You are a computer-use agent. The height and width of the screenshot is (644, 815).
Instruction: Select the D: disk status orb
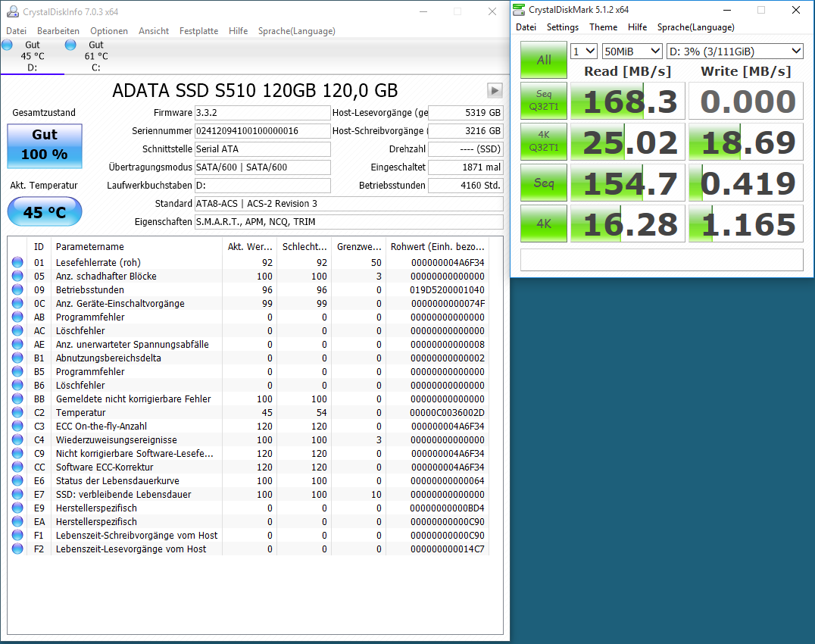coord(8,45)
